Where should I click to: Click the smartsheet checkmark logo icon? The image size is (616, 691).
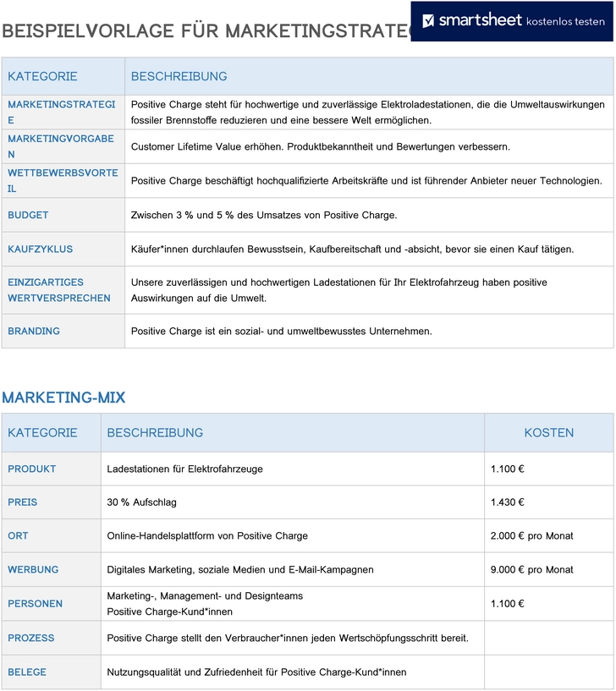pyautogui.click(x=427, y=20)
